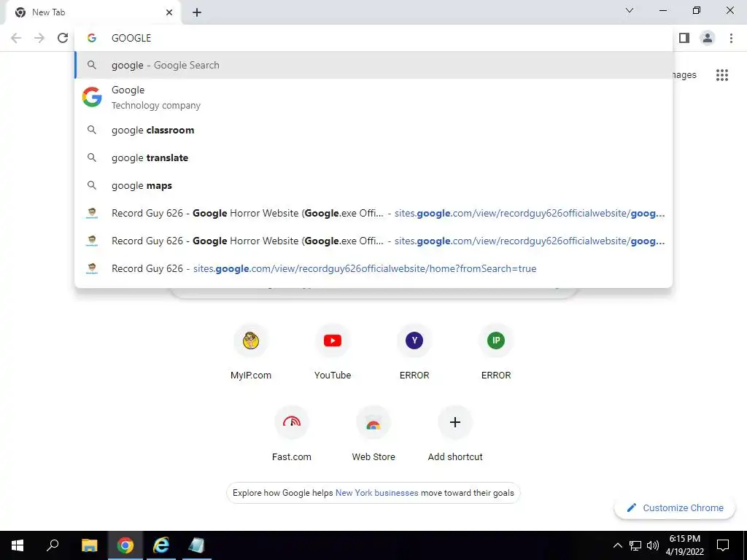Open the Action Center notifications

pos(723,545)
